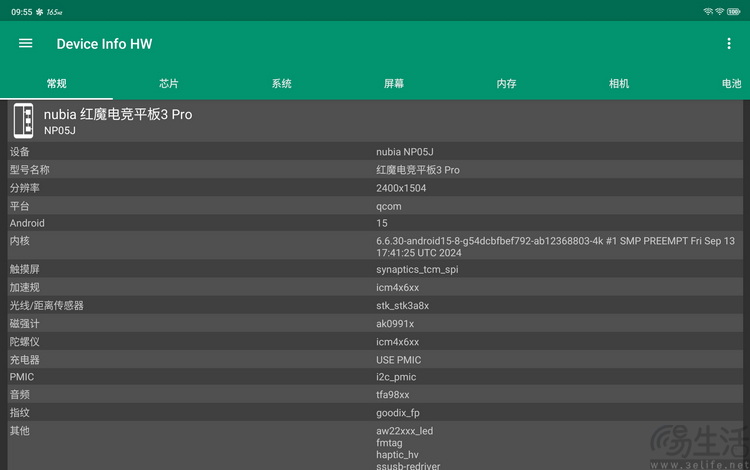Open the hamburger navigation menu
Viewport: 750px width, 470px height.
[x=25, y=44]
